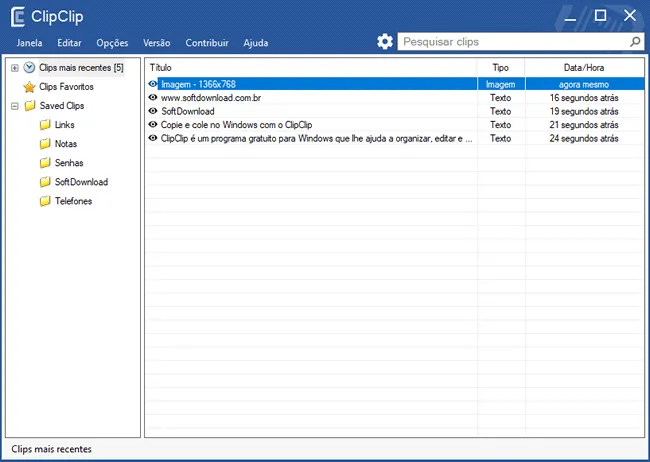Sort clips by the Tipo column header
Screen dimensions: 650x462
(501, 68)
